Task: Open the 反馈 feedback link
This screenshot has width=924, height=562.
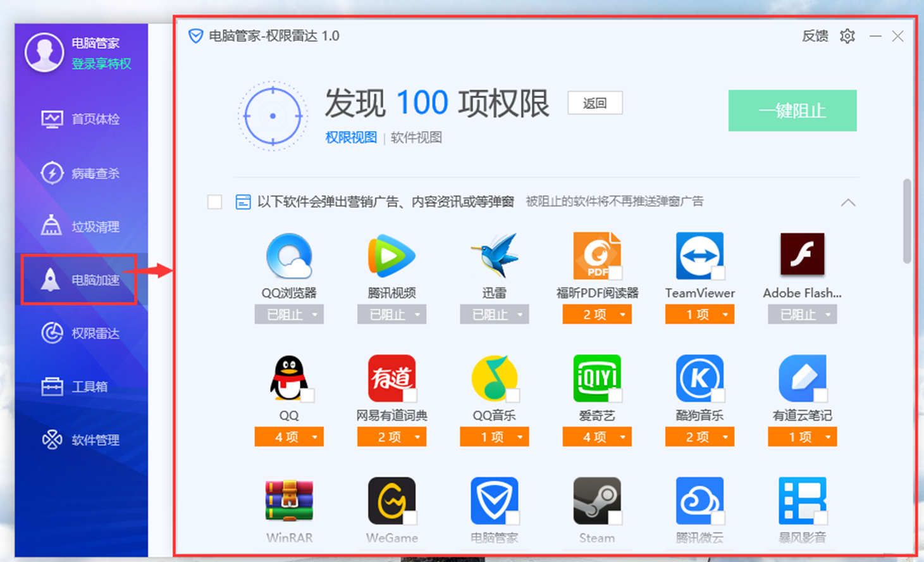Action: pos(815,36)
